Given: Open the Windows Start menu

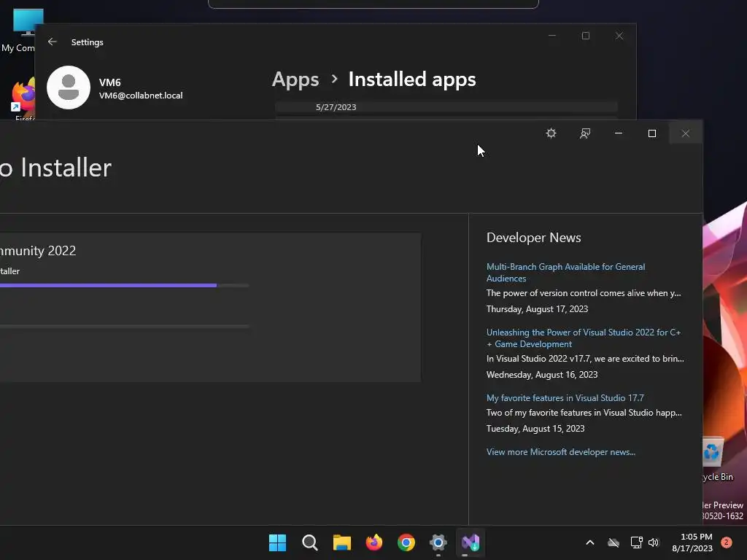Looking at the screenshot, I should coord(277,542).
